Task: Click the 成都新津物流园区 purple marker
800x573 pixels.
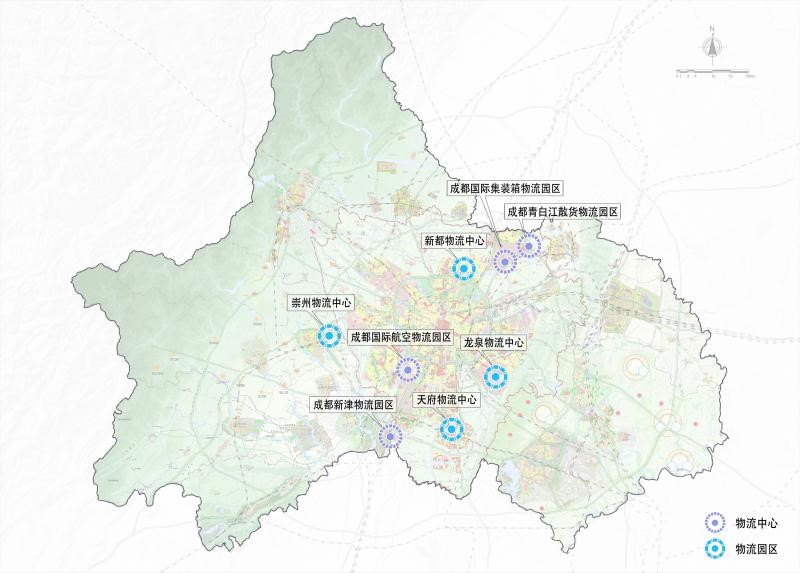Action: coord(390,435)
